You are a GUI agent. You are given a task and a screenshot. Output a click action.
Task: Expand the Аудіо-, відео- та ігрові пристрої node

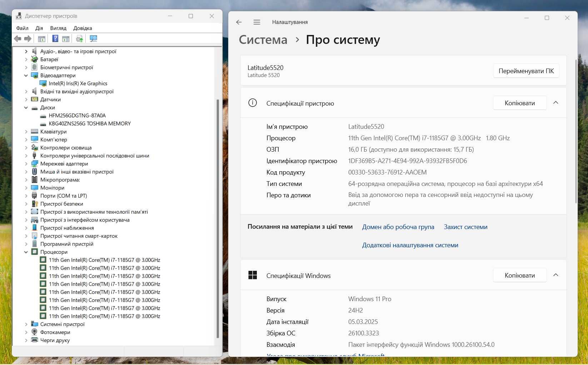click(x=26, y=51)
